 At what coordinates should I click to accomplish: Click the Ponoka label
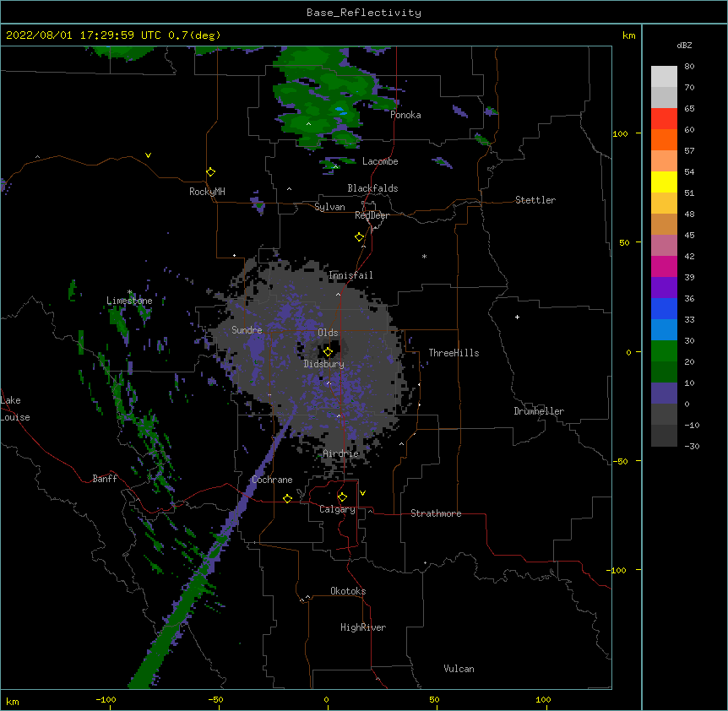(405, 115)
